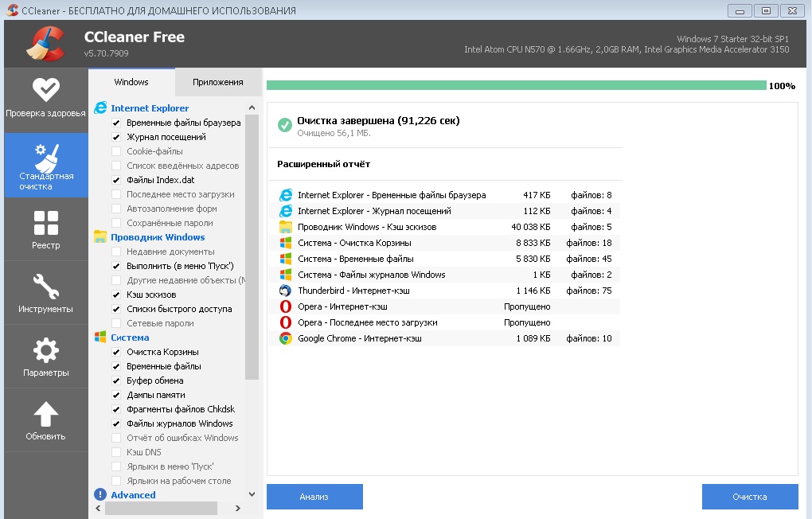The image size is (812, 519).
Task: Enable the Недавние документы checkbox
Action: 116,252
